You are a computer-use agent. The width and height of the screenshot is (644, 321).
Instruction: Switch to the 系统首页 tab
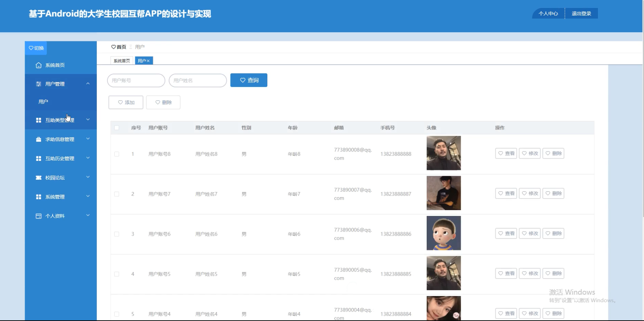coord(122,61)
